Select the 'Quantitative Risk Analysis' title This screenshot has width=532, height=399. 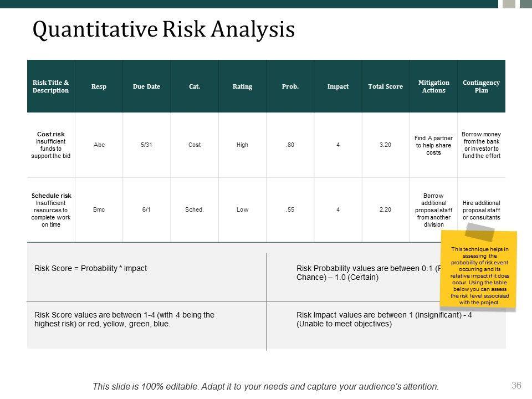pyautogui.click(x=163, y=30)
